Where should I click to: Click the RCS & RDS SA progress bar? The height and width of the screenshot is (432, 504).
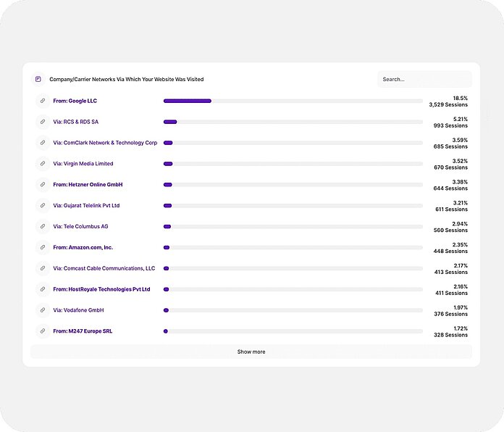tap(293, 122)
